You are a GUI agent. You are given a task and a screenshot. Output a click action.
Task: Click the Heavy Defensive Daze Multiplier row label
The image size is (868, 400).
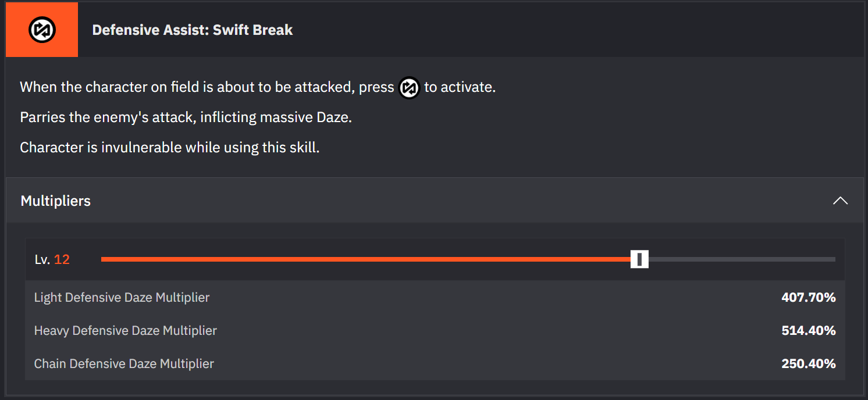(x=126, y=331)
